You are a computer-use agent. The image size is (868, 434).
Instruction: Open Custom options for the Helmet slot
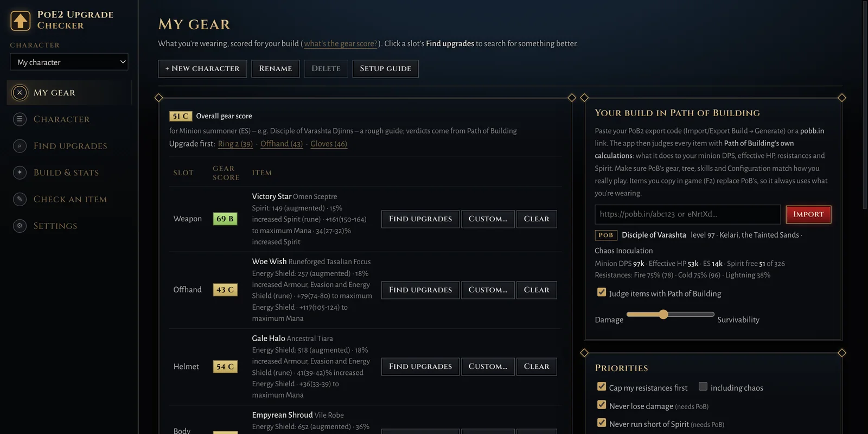[x=488, y=367]
